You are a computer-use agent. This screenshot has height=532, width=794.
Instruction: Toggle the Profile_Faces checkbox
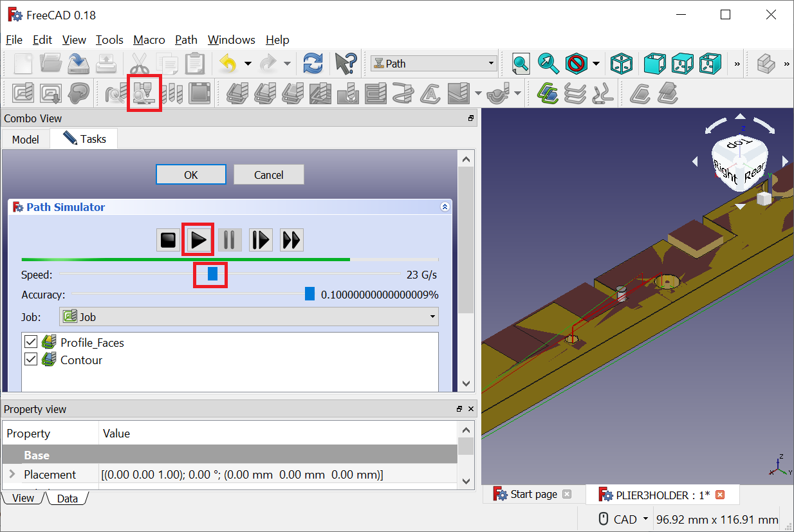pos(30,342)
